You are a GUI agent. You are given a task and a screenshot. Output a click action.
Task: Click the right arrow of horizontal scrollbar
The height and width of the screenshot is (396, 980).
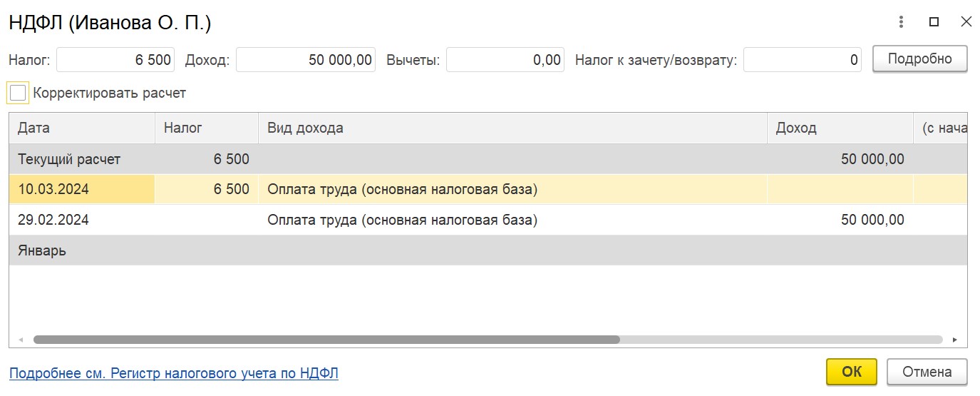coord(954,340)
